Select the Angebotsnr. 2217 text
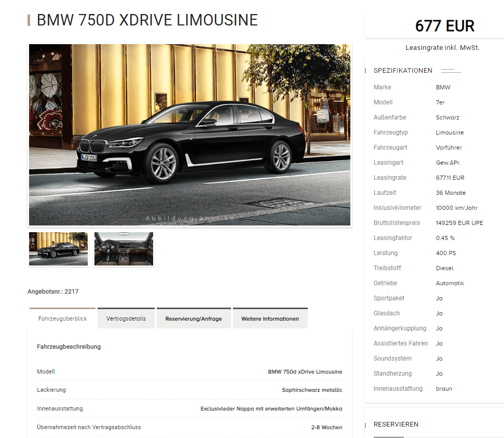The image size is (504, 438). tap(53, 291)
